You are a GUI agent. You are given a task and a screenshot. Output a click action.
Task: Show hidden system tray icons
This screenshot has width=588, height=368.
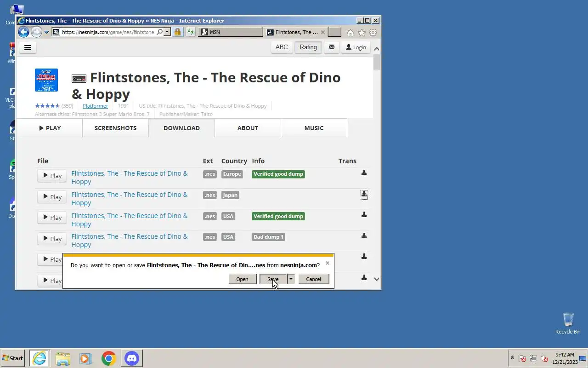click(512, 358)
